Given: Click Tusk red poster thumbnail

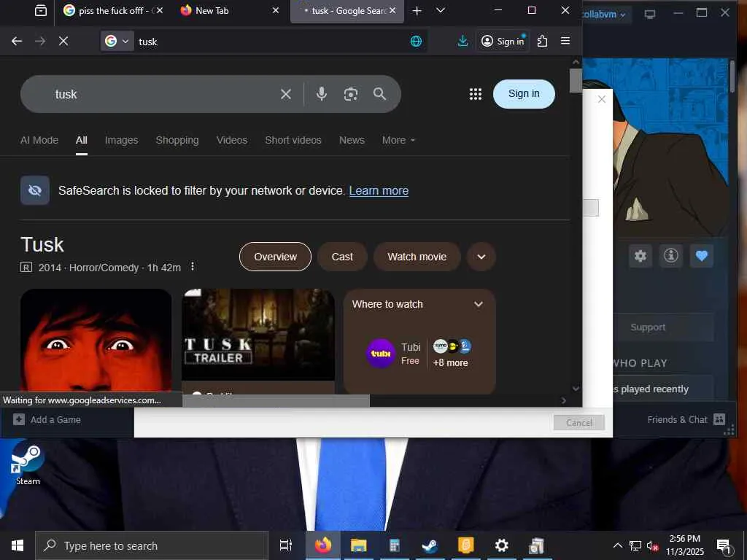Looking at the screenshot, I should 96,341.
